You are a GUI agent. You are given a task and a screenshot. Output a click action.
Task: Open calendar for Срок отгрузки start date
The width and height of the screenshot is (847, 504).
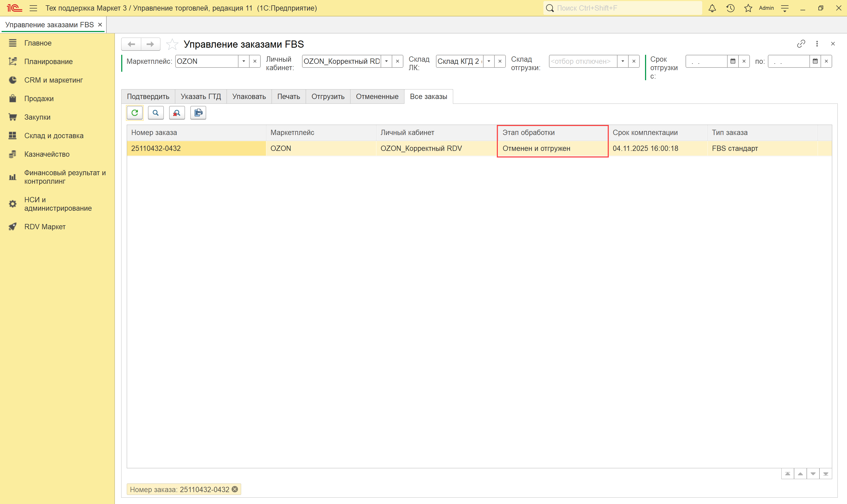pos(733,61)
